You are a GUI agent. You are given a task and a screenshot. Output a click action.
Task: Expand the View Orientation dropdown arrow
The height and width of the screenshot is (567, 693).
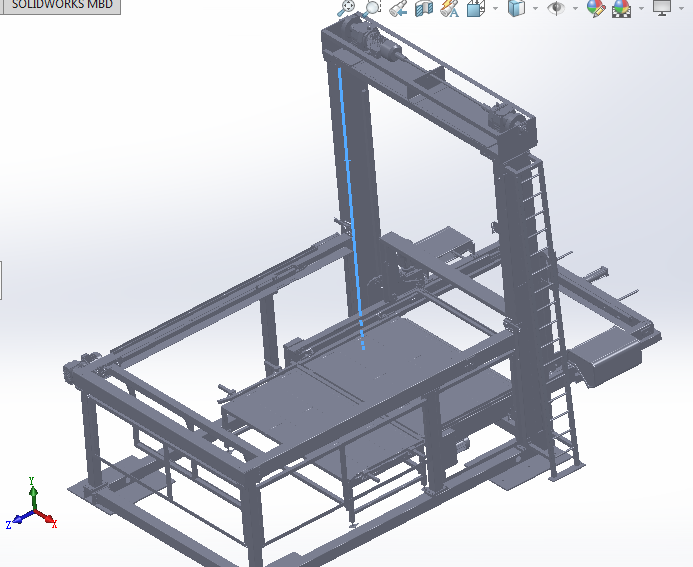click(495, 8)
